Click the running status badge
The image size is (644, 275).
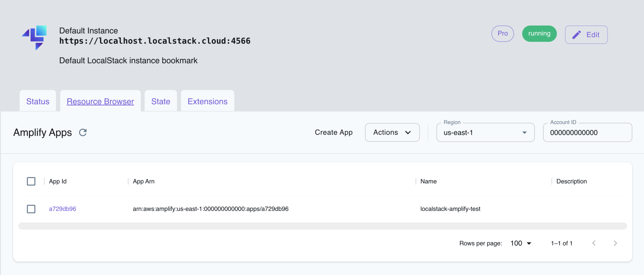(539, 33)
